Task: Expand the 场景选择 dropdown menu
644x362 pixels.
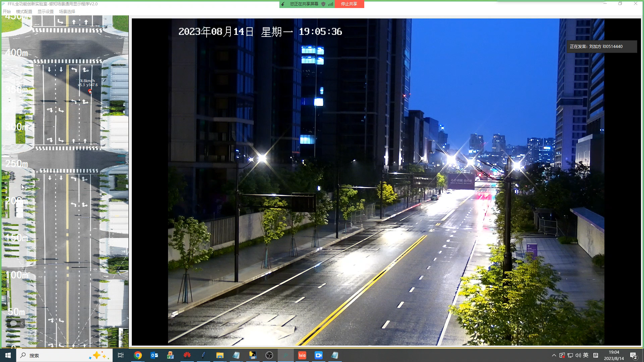Action: click(x=67, y=11)
